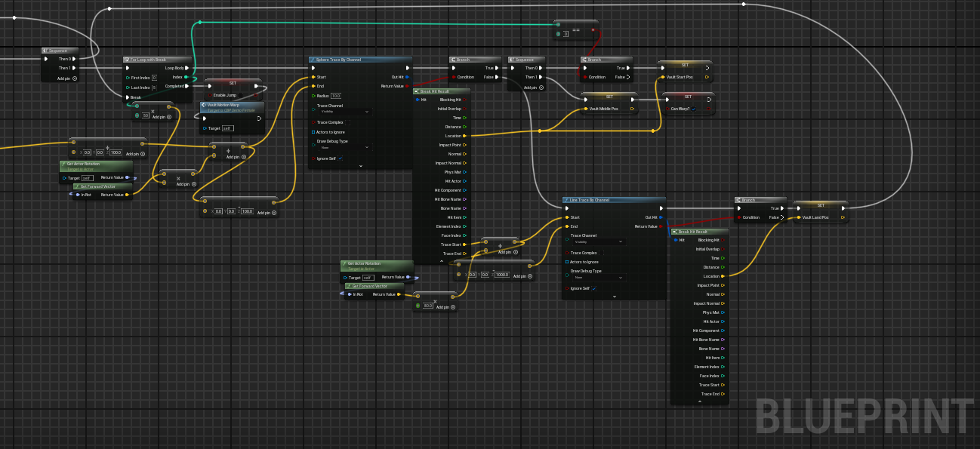Click the Break exec pin on For Loop
This screenshot has height=449, width=980.
point(128,97)
